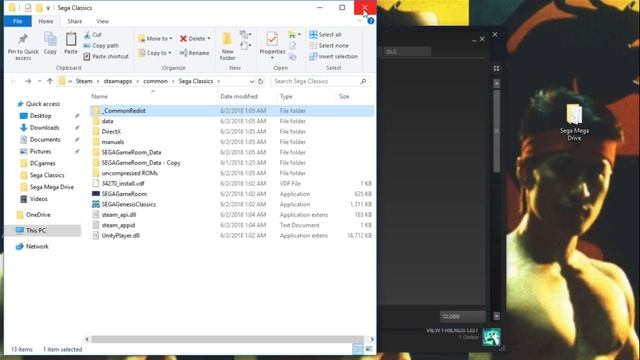Click Invert selection in ribbon
This screenshot has width=640, height=360.
tap(333, 57)
